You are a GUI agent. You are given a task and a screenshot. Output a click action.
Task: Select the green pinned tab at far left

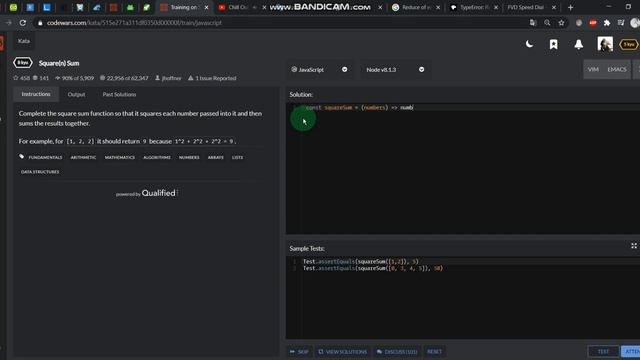pos(13,7)
